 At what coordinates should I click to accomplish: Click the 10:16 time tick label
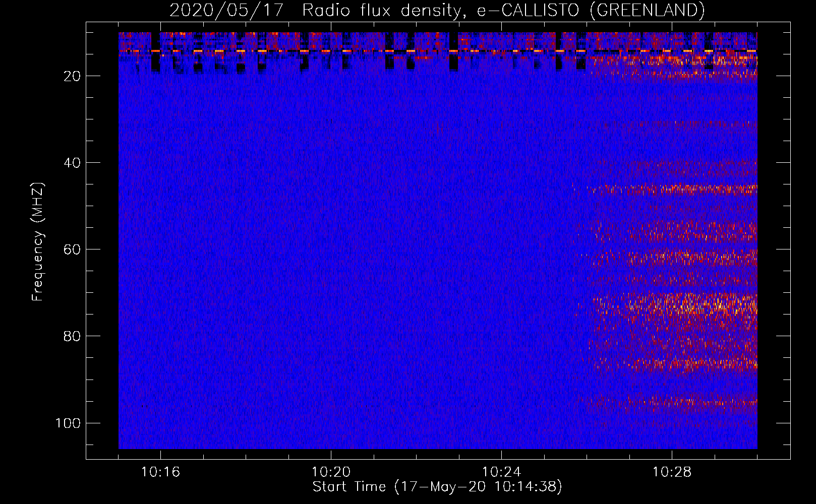160,472
